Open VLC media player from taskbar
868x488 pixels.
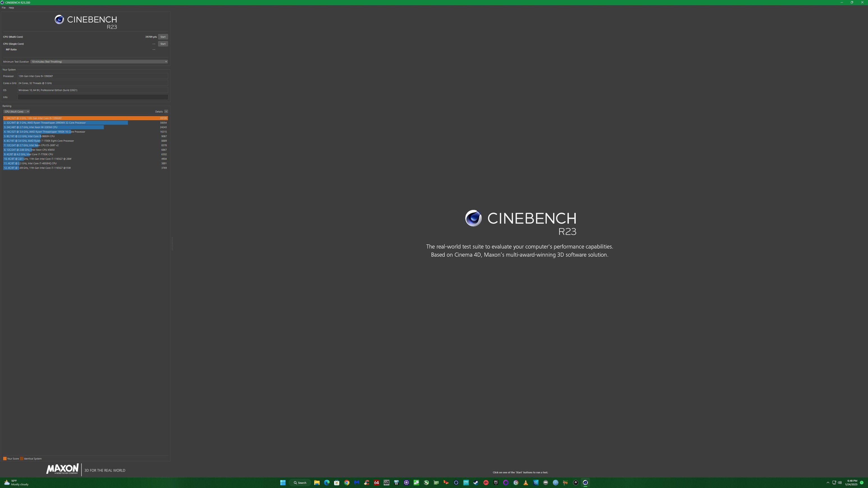click(x=526, y=483)
